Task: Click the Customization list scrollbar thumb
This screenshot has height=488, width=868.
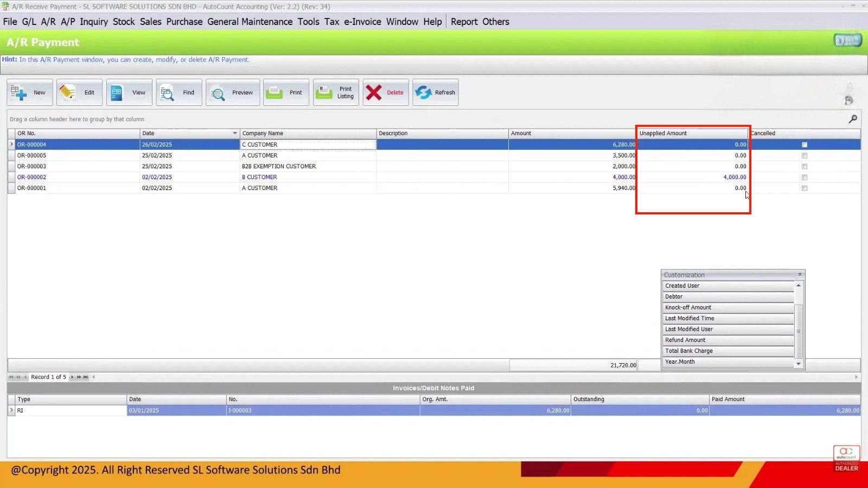Action: 798,331
